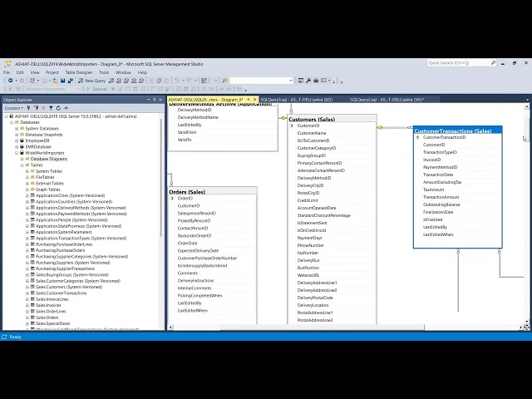Image resolution: width=532 pixels, height=399 pixels.
Task: Open the Window menu
Action: pos(123,72)
